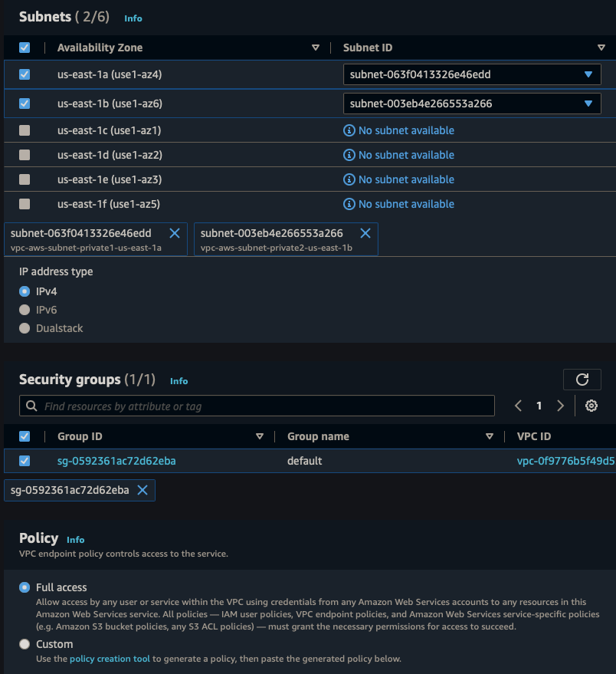The width and height of the screenshot is (616, 674).
Task: Open the Group name column filter dropdown
Action: 490,436
